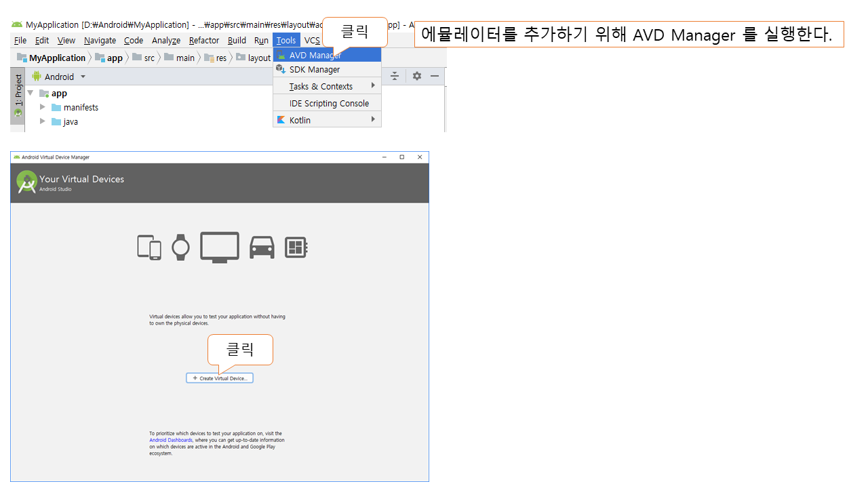Expand the java folder

click(43, 121)
